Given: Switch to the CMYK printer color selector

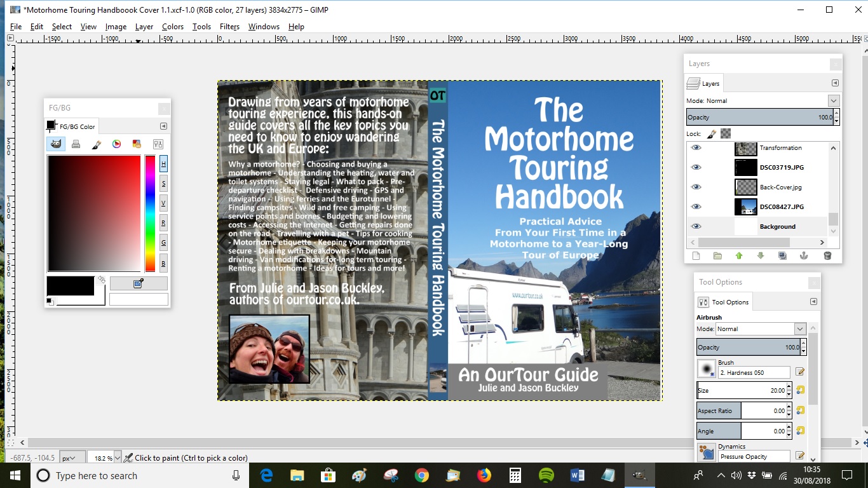Looking at the screenshot, I should [76, 144].
